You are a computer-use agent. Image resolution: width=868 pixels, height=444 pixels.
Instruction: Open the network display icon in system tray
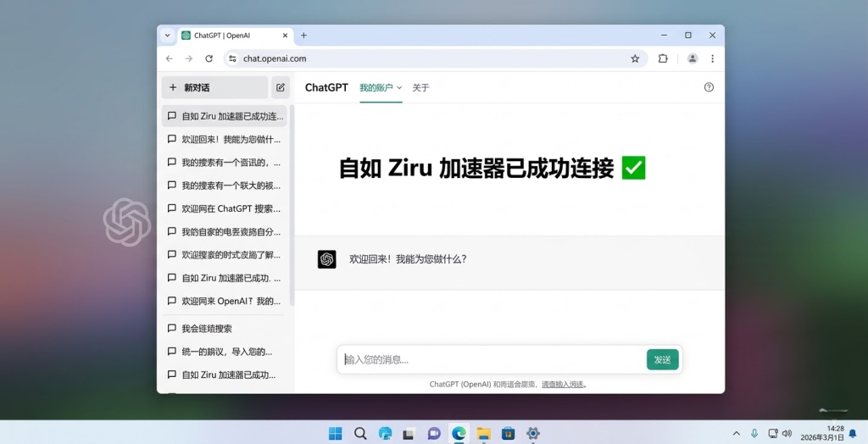pos(772,434)
